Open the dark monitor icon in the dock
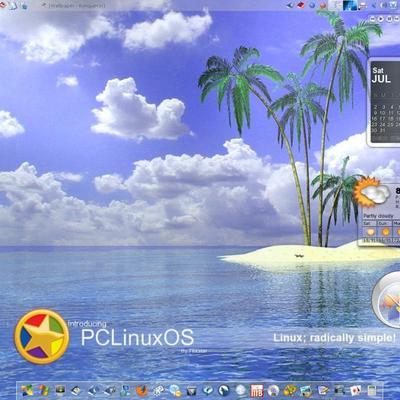The width and height of the screenshot is (400, 400). point(60,389)
